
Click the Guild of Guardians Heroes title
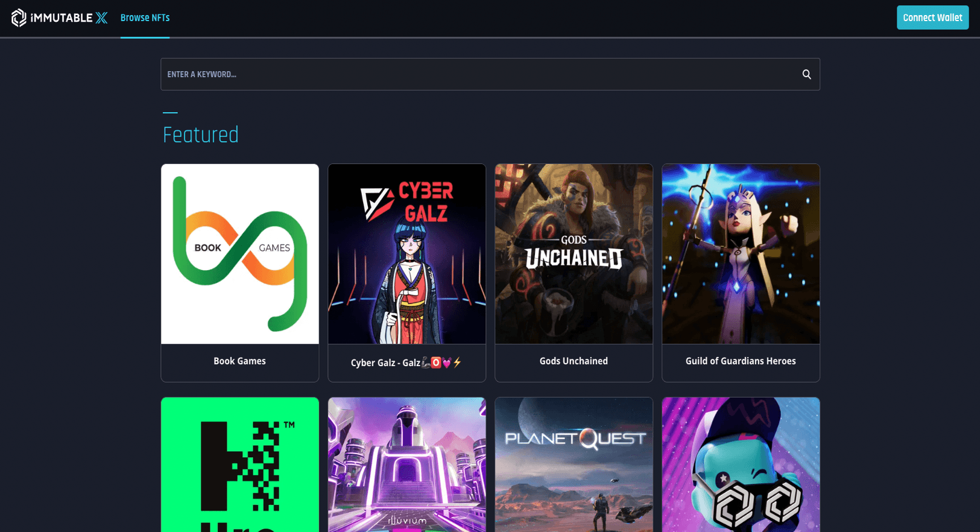741,361
